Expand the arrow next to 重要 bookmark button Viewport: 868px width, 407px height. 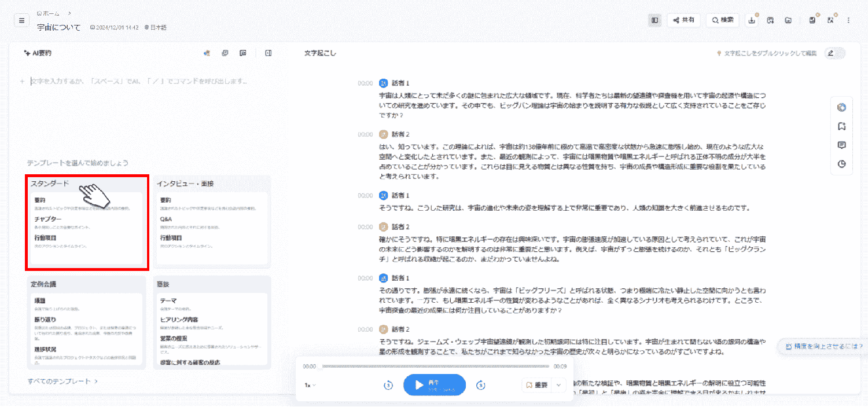tap(558, 385)
